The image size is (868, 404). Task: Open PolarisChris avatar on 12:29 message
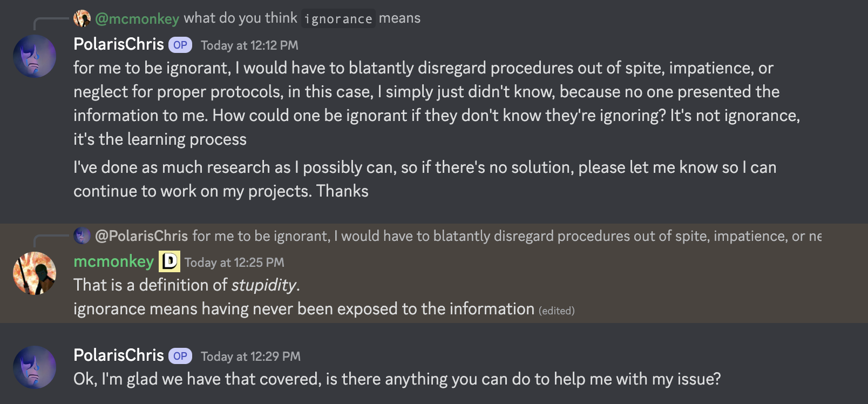tap(35, 367)
